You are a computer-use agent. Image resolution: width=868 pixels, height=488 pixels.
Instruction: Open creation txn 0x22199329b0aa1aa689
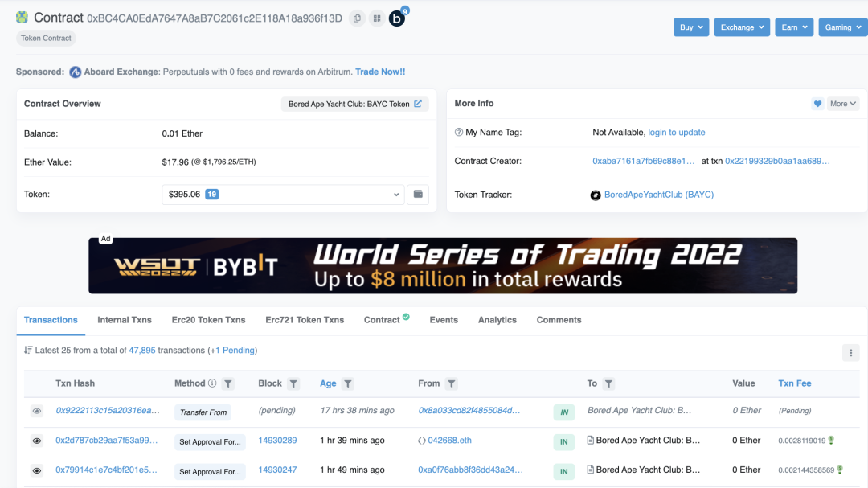click(x=777, y=161)
